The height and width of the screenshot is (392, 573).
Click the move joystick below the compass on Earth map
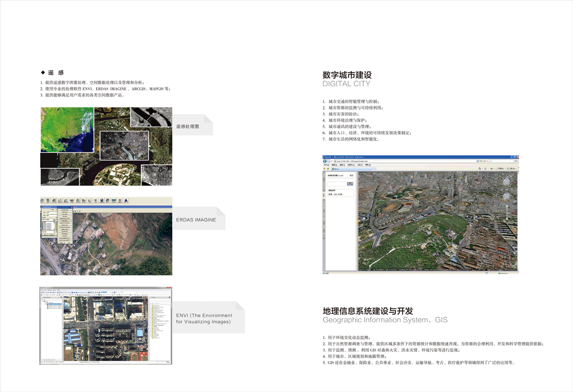pos(507,196)
